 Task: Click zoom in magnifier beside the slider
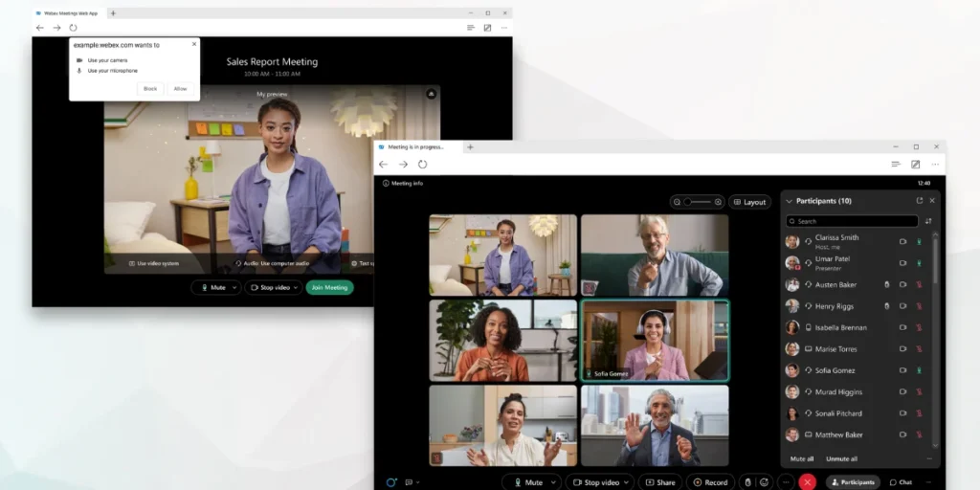pos(718,202)
